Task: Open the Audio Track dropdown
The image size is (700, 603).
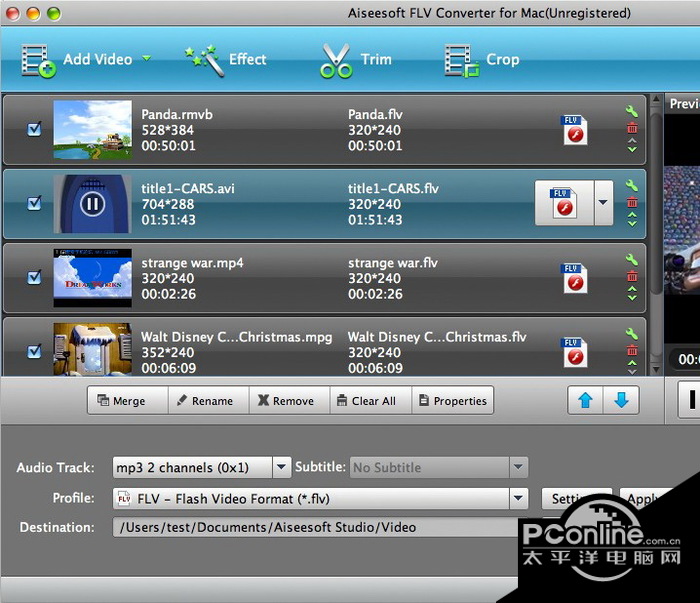Action: pos(281,467)
